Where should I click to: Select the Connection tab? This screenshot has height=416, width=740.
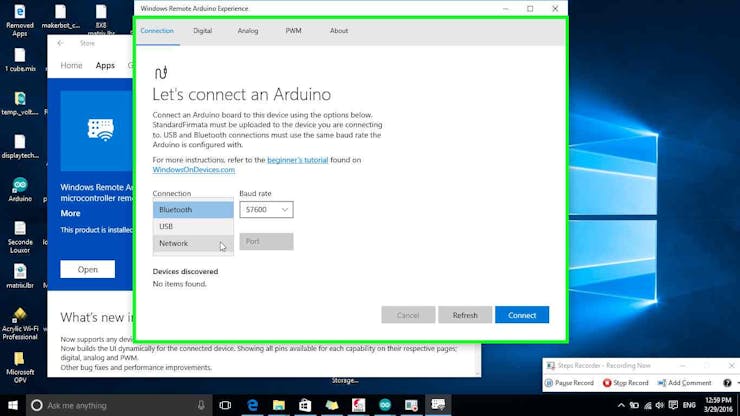[157, 31]
